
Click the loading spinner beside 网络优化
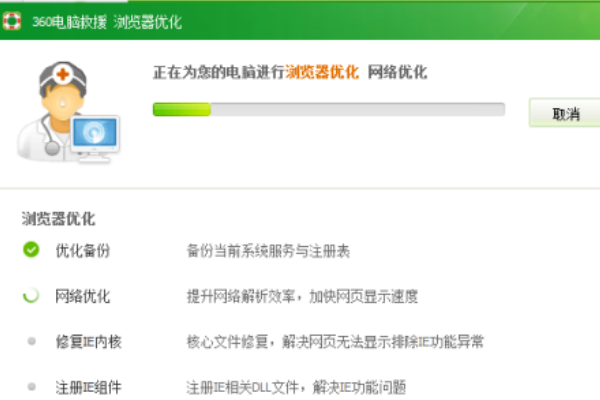31,296
